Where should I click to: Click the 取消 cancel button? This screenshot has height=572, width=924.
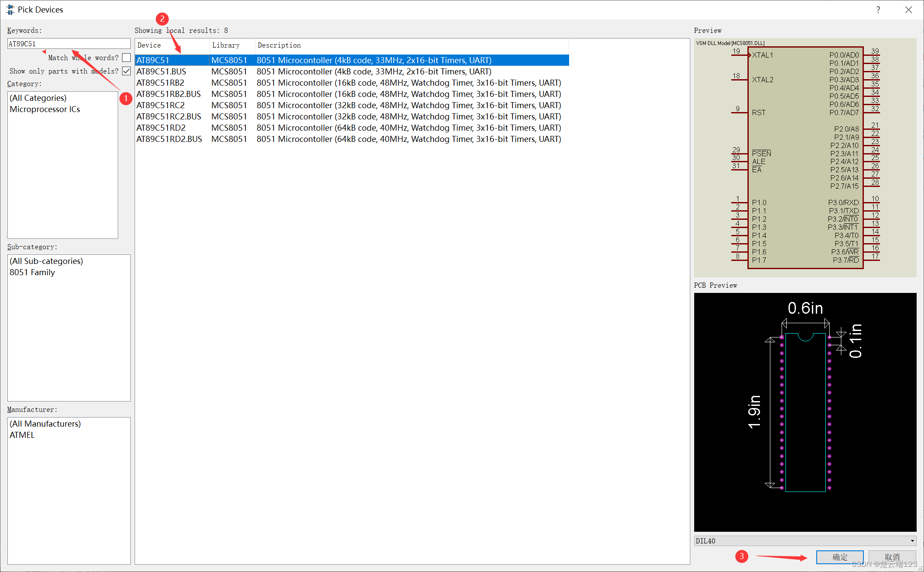click(x=892, y=557)
